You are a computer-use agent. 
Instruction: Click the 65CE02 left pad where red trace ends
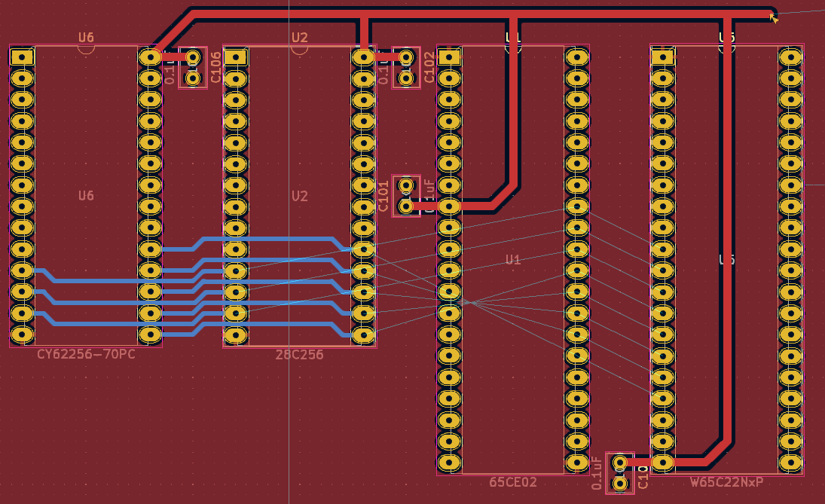[x=449, y=206]
